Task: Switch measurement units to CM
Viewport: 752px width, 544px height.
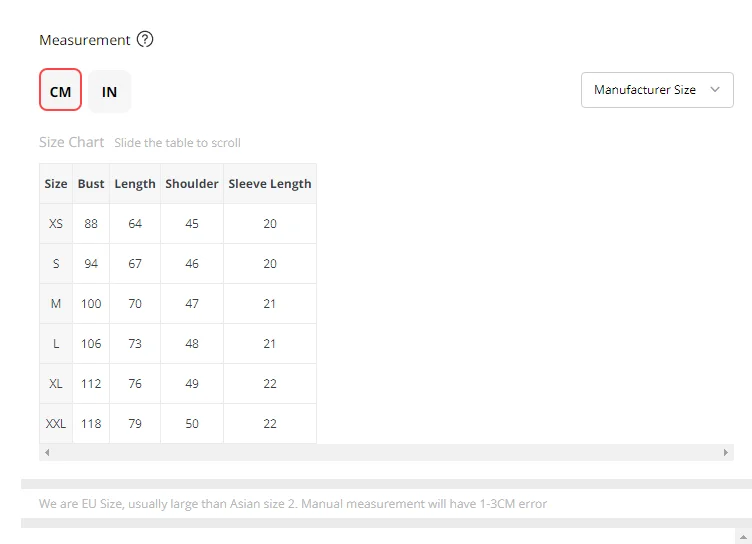Action: (60, 91)
